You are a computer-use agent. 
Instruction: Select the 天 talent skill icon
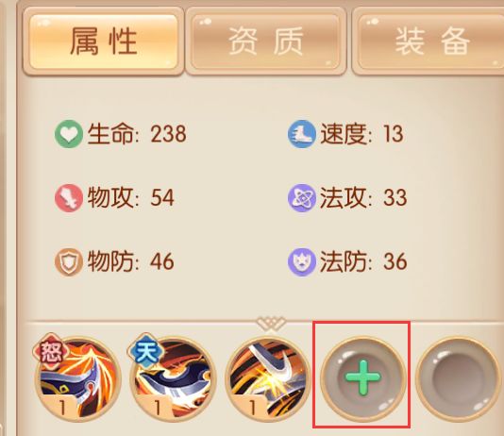coord(173,377)
